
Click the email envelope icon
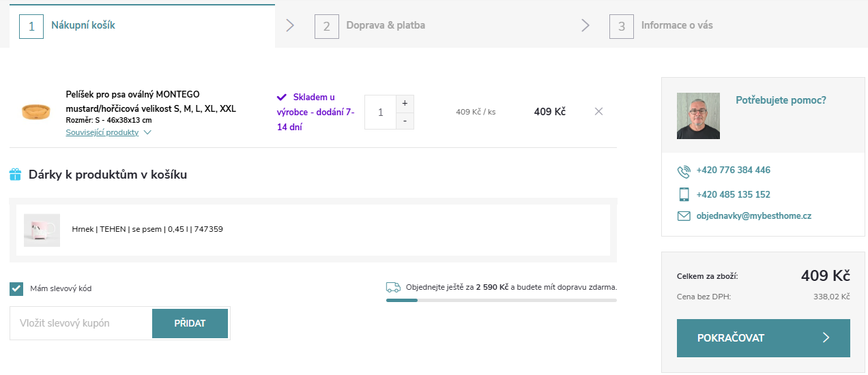point(684,216)
